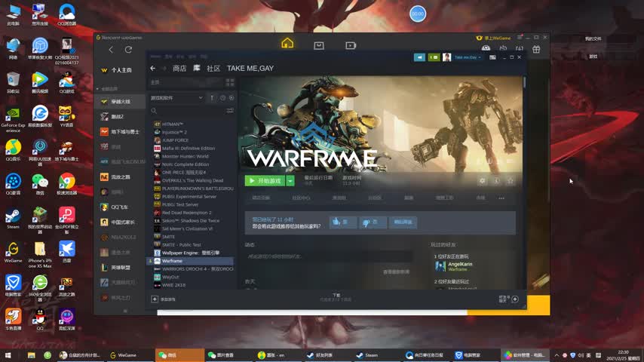Open the Steam desktop shortcut

(x=13, y=219)
